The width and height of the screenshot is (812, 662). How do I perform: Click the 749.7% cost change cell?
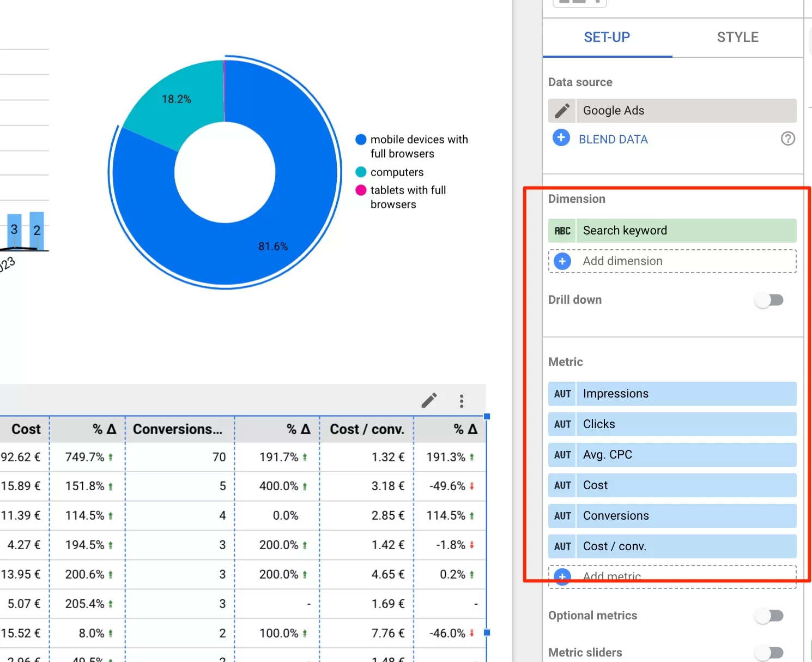88,457
